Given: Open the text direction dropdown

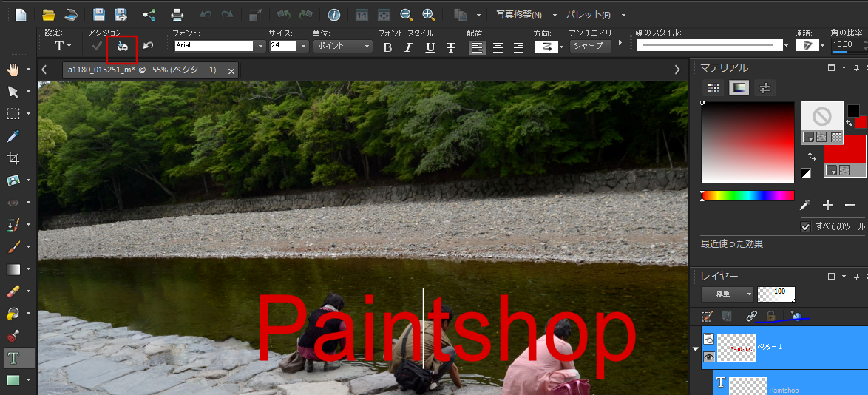Looking at the screenshot, I should tap(561, 47).
